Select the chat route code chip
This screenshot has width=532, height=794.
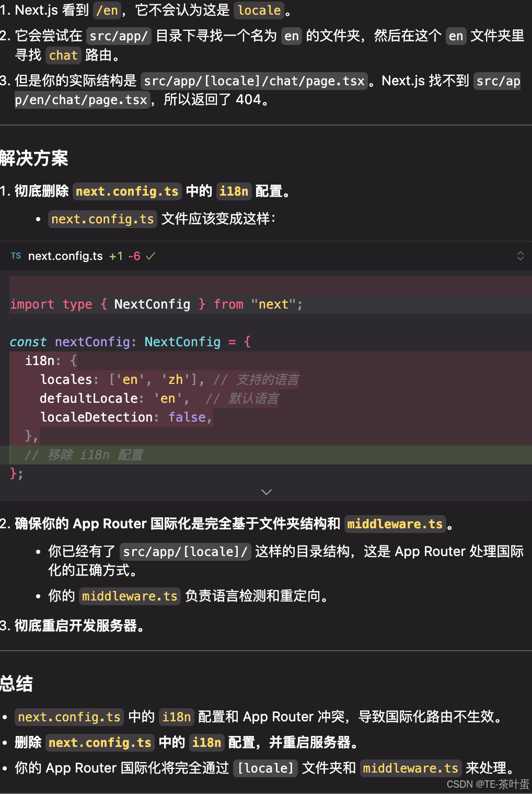pos(63,55)
